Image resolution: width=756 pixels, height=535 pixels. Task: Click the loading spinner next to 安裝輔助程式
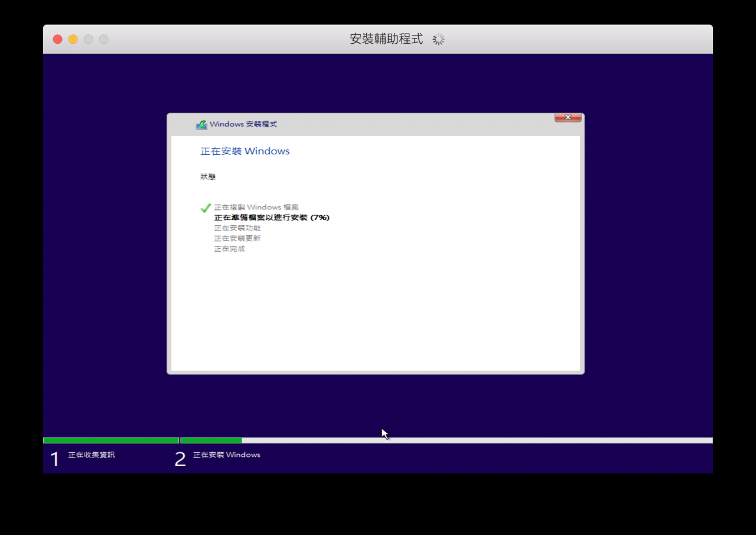pyautogui.click(x=438, y=39)
